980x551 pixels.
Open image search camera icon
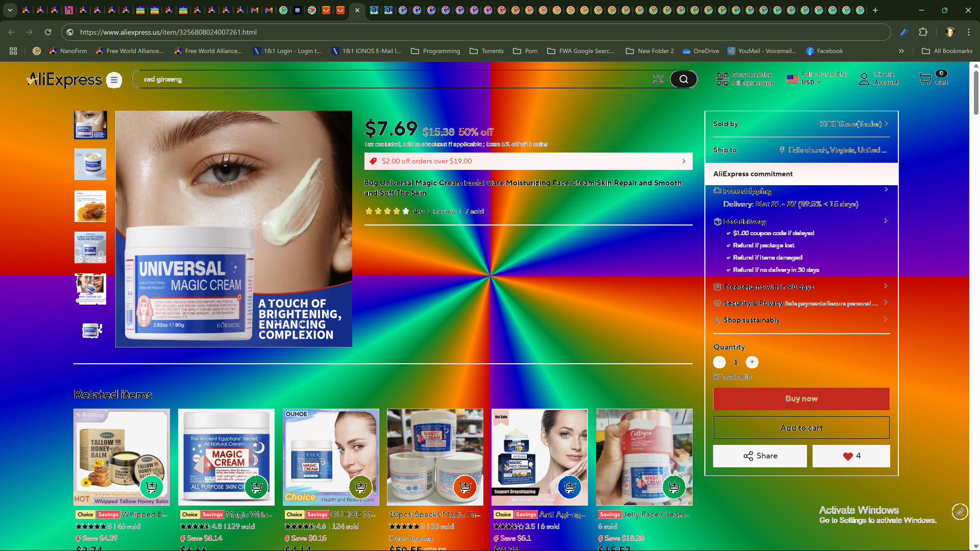[658, 79]
